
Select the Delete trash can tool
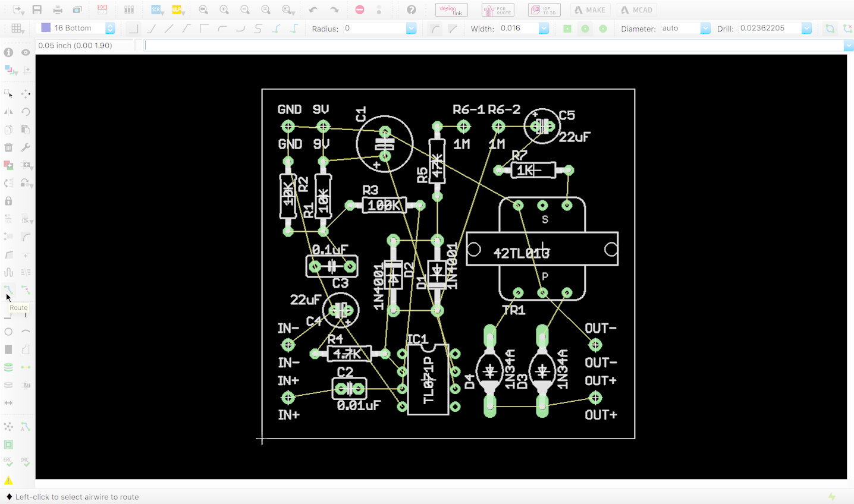point(8,147)
